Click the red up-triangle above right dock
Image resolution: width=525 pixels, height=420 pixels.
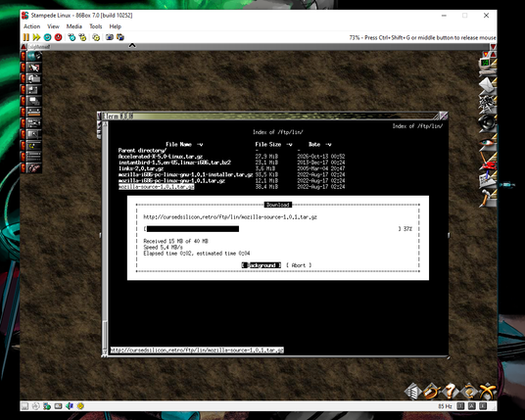point(494,54)
